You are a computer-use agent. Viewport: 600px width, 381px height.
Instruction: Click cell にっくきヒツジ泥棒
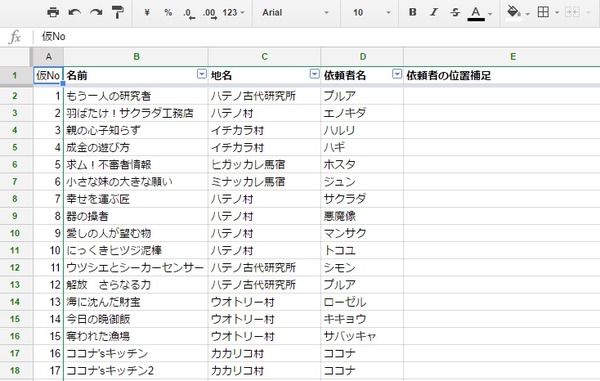point(136,250)
